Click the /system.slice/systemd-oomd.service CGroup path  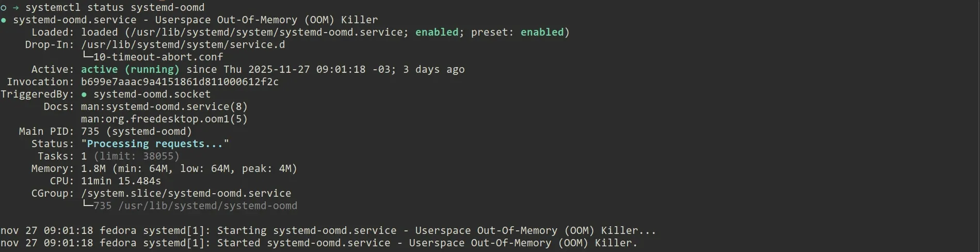tap(186, 193)
